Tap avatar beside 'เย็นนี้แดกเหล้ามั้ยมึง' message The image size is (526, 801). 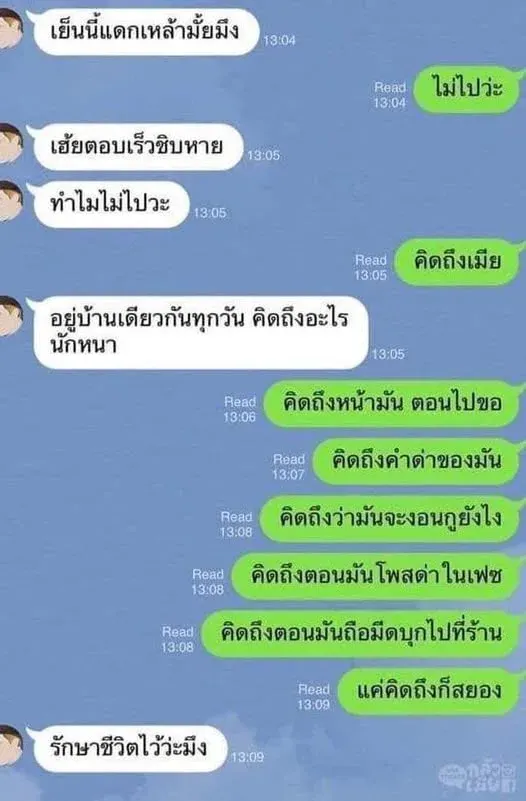[x=10, y=28]
